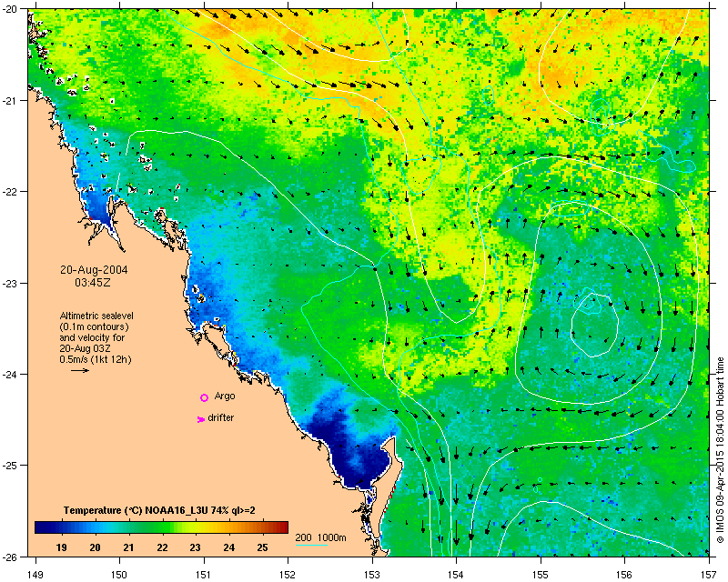Click the '24' color bar tick label
The width and height of the screenshot is (728, 582).
point(229,547)
